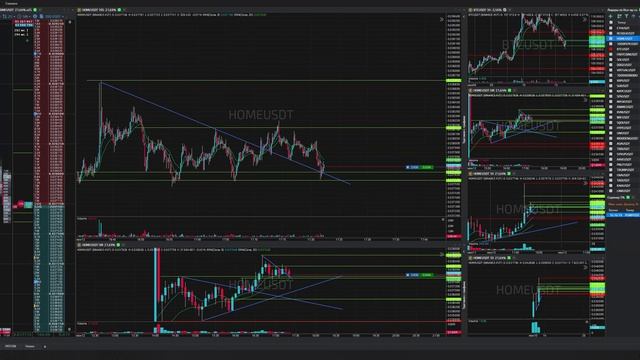Click the green indicator on the lower main chart header

click(x=118, y=245)
